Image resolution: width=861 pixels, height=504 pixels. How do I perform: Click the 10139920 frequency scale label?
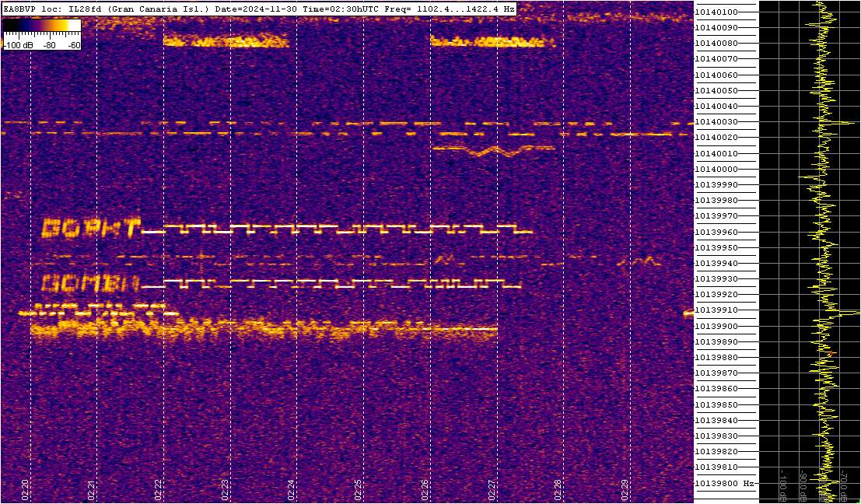coord(716,294)
